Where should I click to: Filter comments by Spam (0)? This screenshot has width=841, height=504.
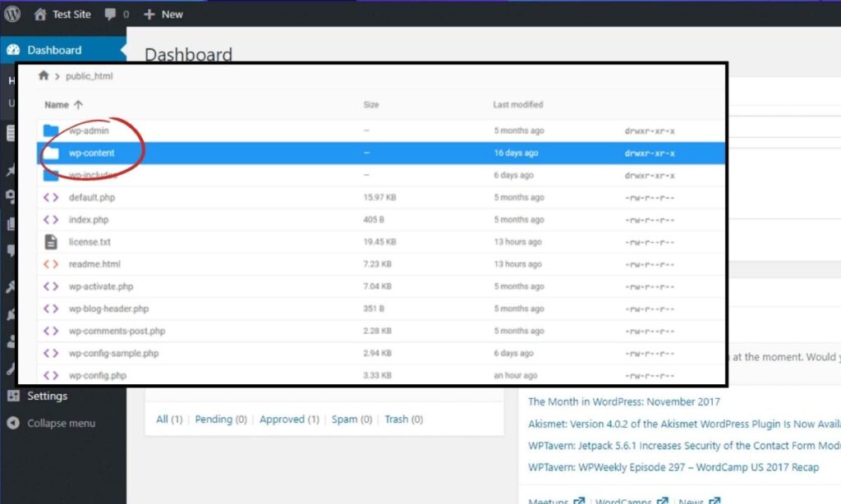352,419
